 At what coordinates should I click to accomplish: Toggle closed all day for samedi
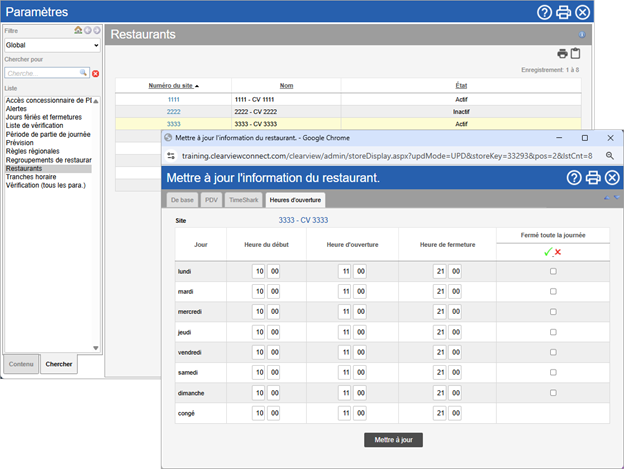tap(553, 372)
